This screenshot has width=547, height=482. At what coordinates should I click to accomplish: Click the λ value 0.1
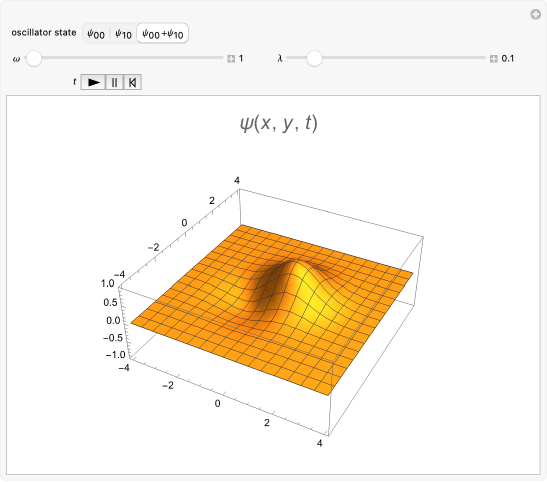tap(508, 59)
